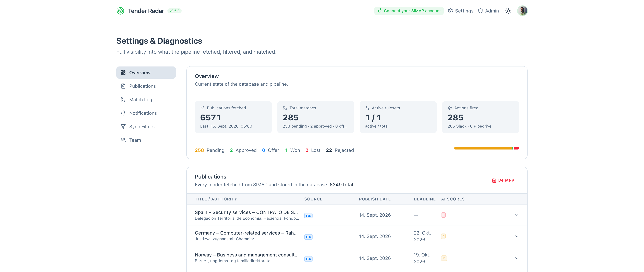Screen dimensions: 644x272
Task: Open the user profile avatar
Action: click(x=522, y=11)
